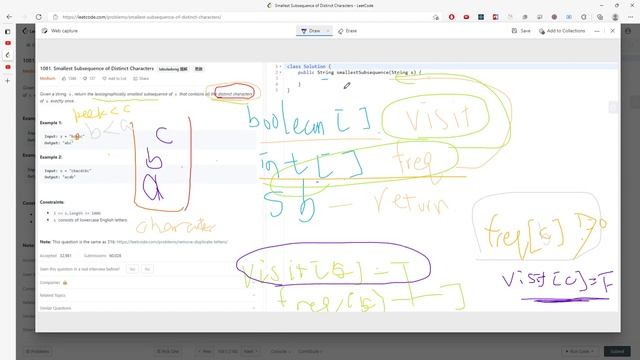Image resolution: width=640 pixels, height=360 pixels.
Task: Open the browser Collections icon
Action: coord(600,17)
